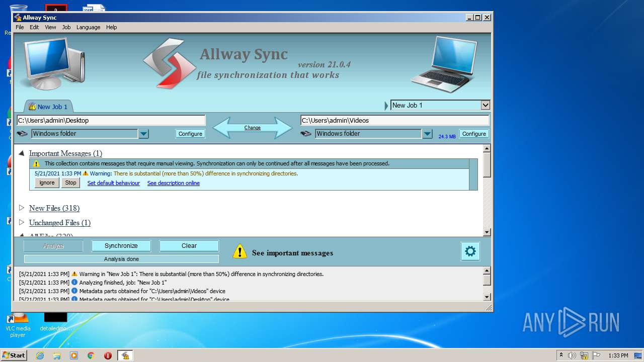
Task: Open the View menu
Action: [x=50, y=27]
